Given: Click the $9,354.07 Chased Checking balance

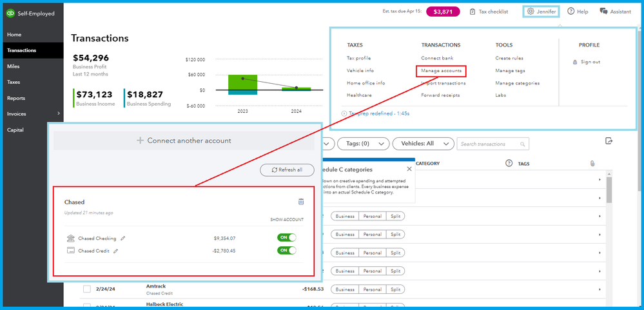Looking at the screenshot, I should [x=225, y=238].
